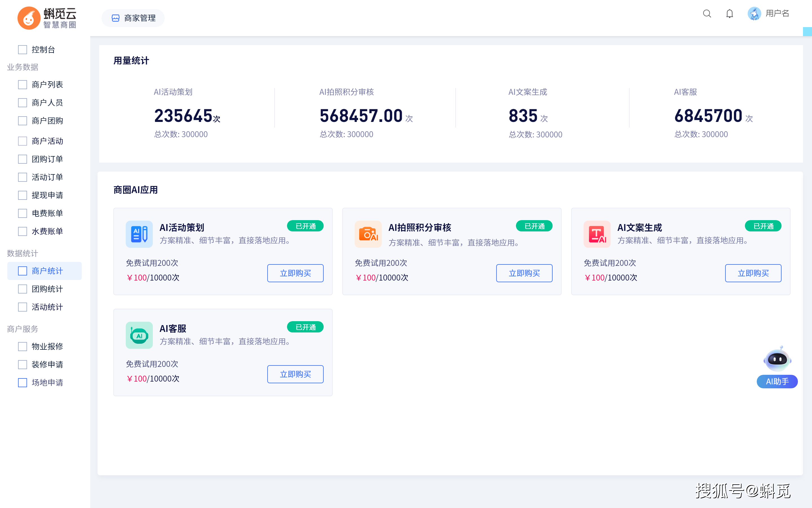Screen dimensions: 812x508
Task: Click the 用量统计 section heading
Action: 131,61
